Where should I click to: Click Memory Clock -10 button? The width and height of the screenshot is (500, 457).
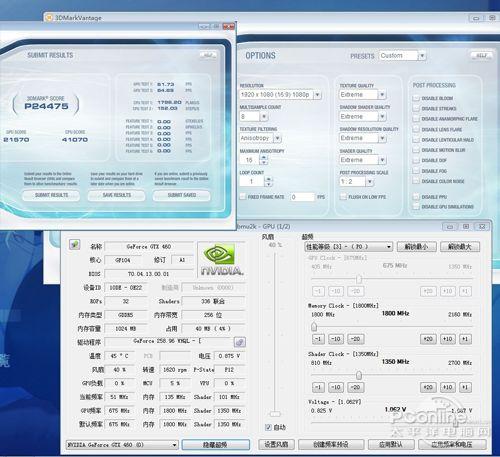(x=336, y=339)
